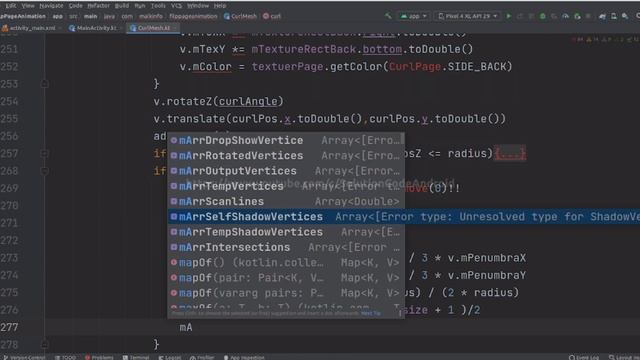Toggle the fold marker at line 253

(x=44, y=84)
